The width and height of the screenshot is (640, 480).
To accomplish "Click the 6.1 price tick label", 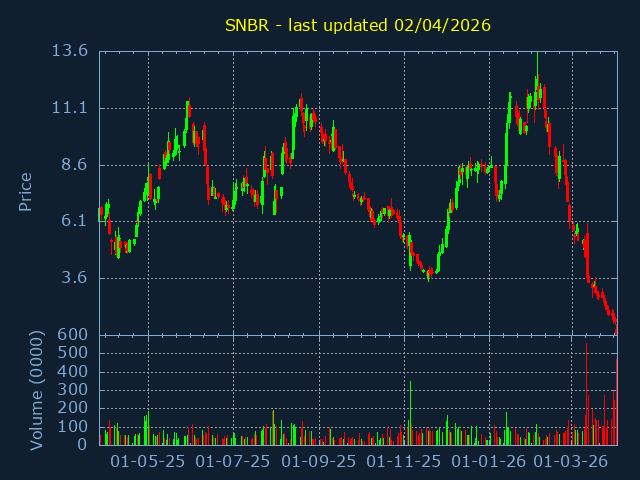I will pyautogui.click(x=74, y=221).
